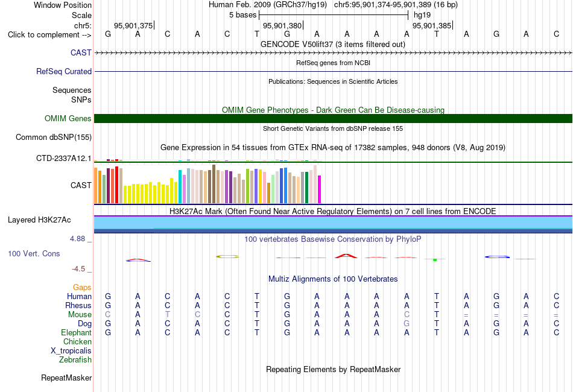573x392 pixels.
Task: Click the green T mark in PhyloP track
Action: coord(435,259)
